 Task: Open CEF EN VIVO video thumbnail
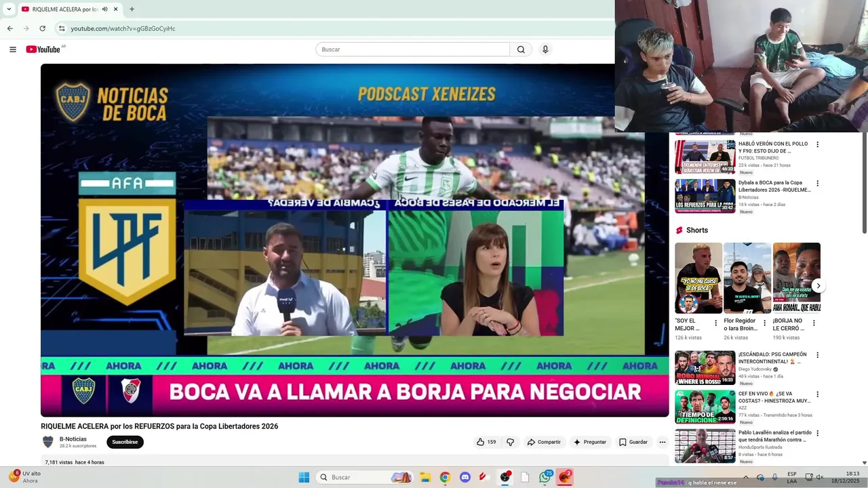[705, 407]
